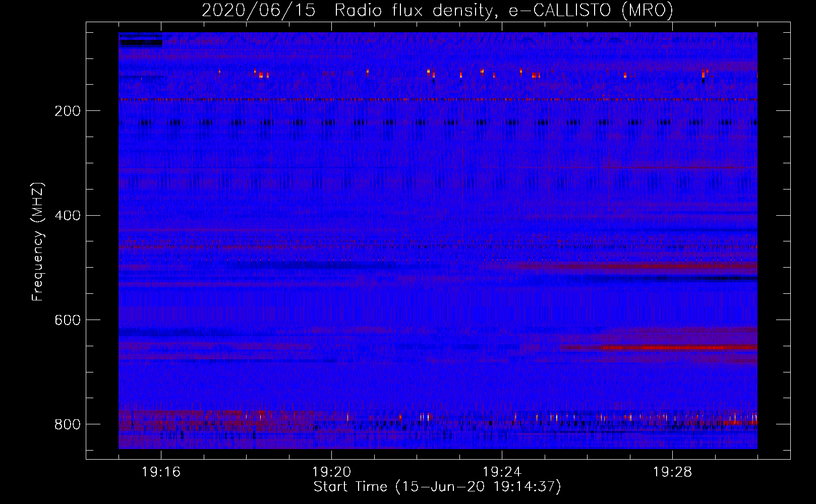Click the 19:16 time tick label
The height and width of the screenshot is (504, 816).
[161, 472]
